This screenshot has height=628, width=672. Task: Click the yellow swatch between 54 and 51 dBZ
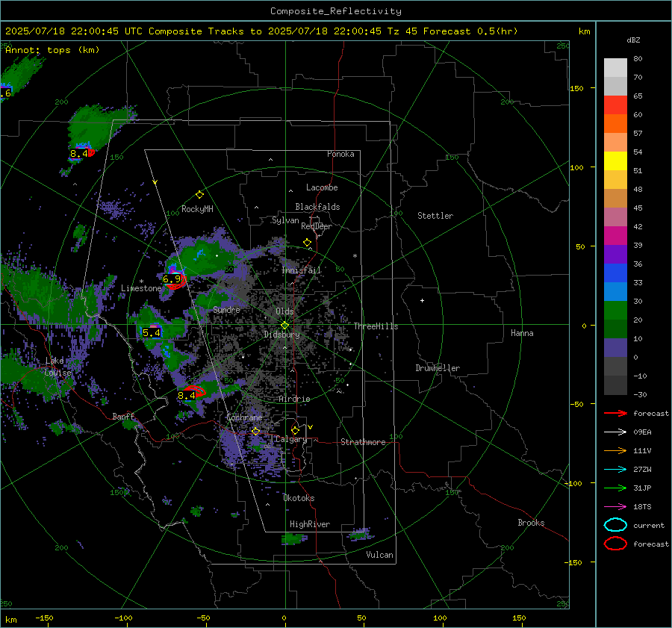point(615,161)
